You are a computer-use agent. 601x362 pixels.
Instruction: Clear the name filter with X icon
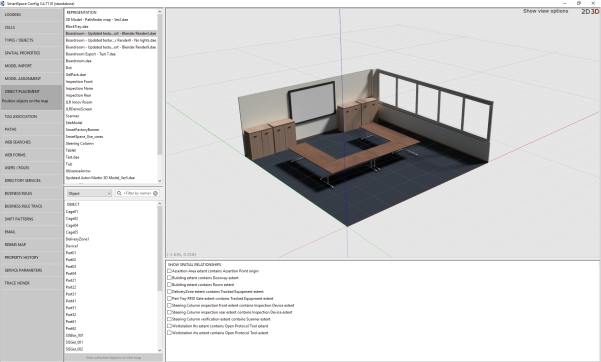[155, 193]
